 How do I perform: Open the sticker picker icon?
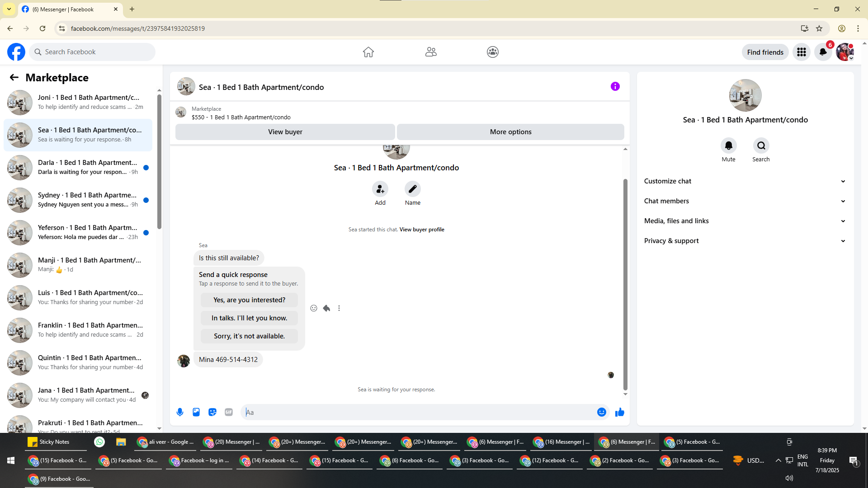click(x=212, y=412)
